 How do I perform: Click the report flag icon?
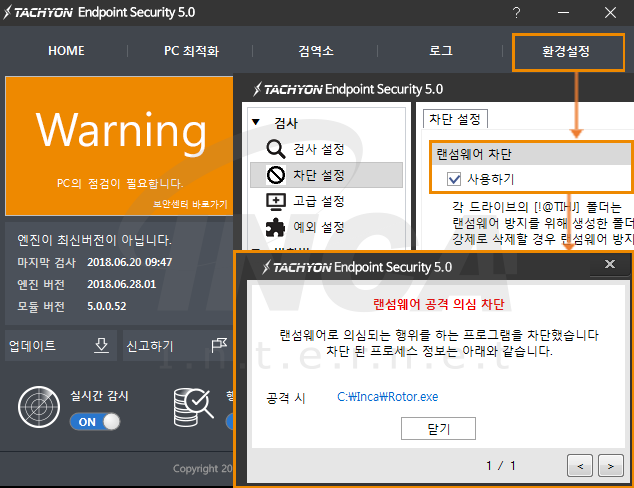click(x=220, y=345)
